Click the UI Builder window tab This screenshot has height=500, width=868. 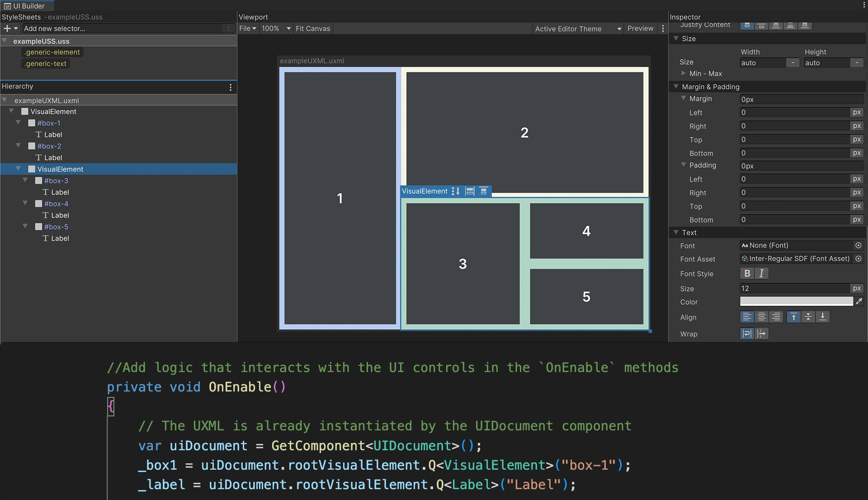27,5
